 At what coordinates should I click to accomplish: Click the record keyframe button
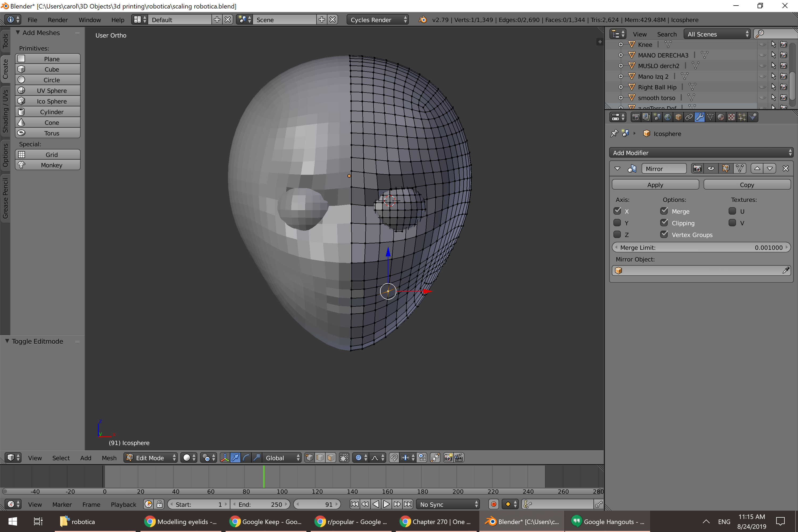point(493,504)
